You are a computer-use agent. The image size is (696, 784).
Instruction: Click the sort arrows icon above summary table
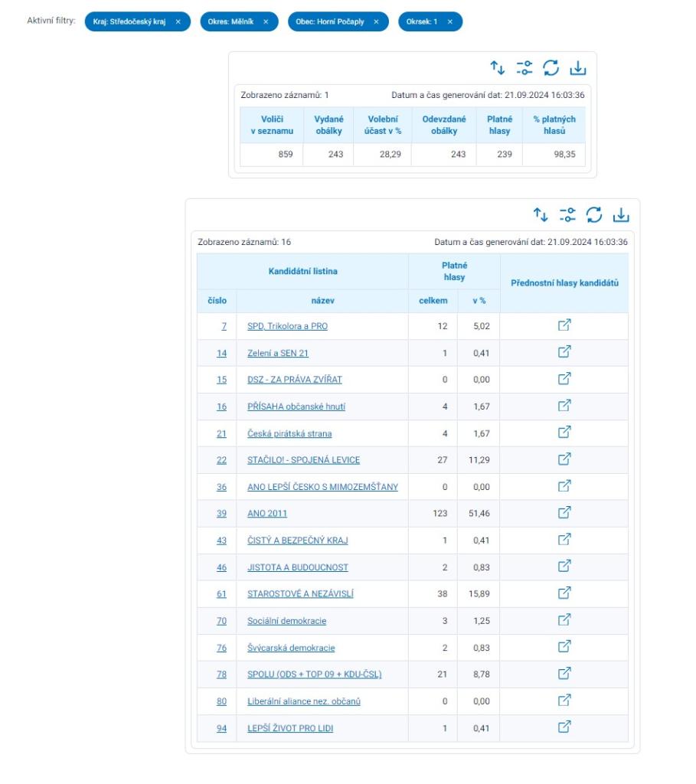click(498, 68)
